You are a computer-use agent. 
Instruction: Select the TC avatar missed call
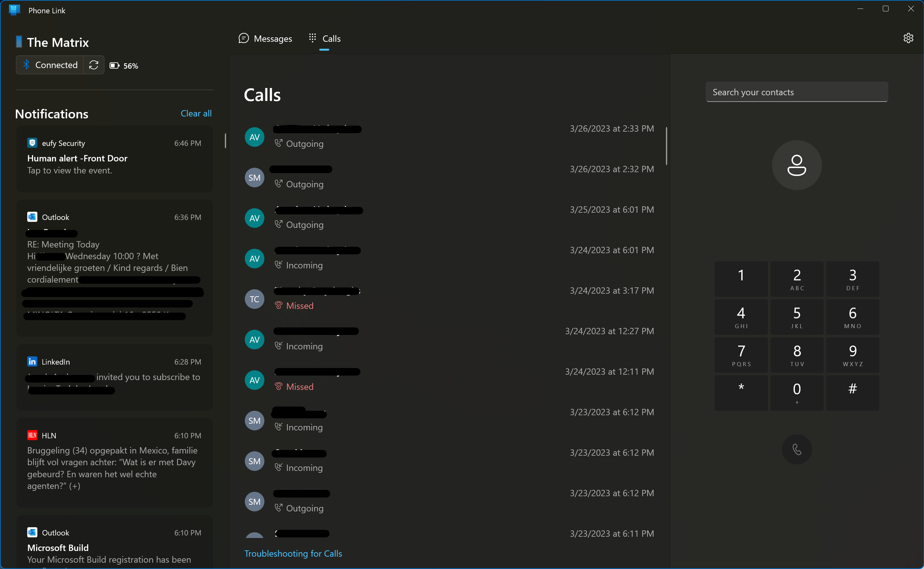click(x=255, y=299)
